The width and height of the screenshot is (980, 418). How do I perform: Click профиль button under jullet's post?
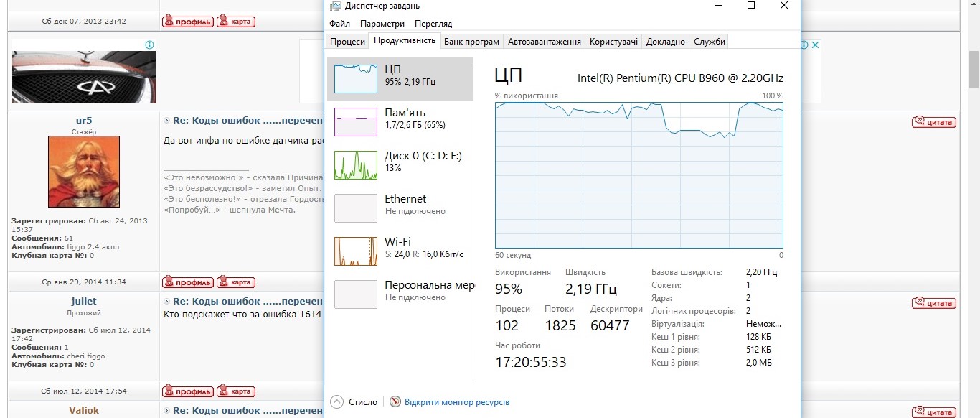(188, 391)
